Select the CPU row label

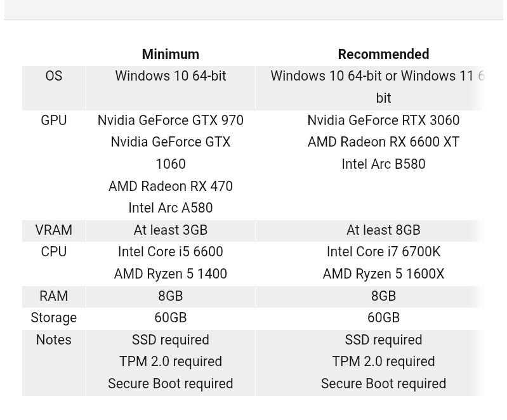[54, 252]
